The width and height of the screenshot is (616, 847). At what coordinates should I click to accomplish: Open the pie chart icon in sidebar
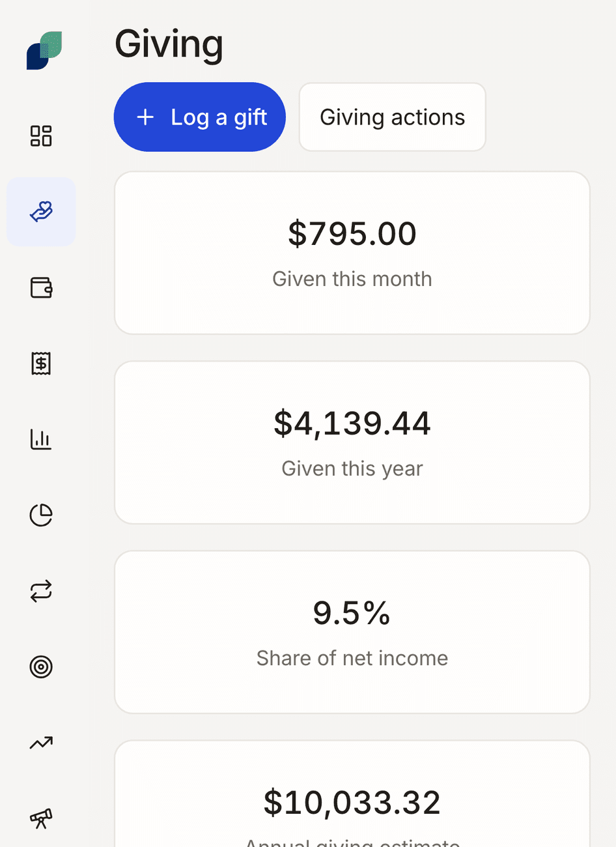pos(41,515)
